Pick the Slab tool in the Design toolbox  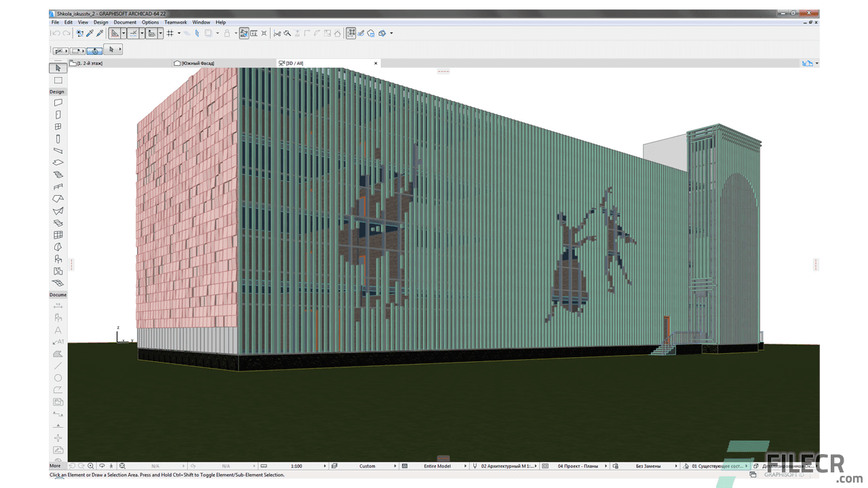58,162
